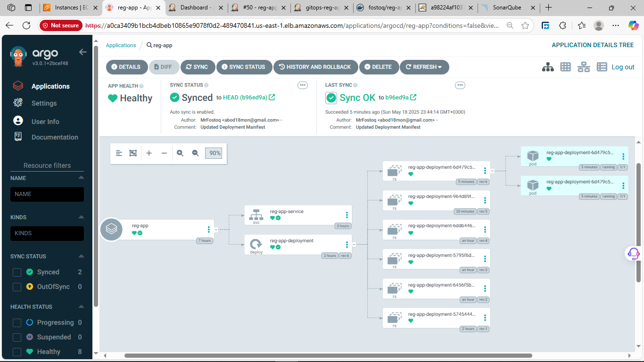The width and height of the screenshot is (644, 362).
Task: Click the KINDS filter input
Action: pos(47,233)
